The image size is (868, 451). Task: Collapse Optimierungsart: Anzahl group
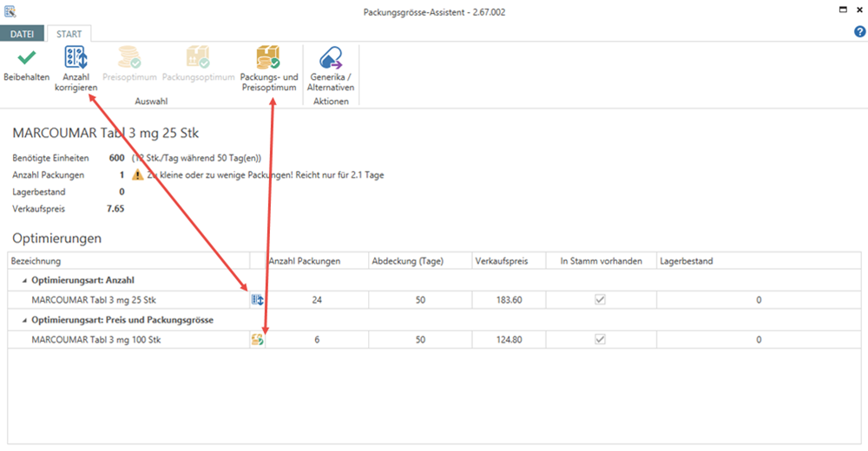pyautogui.click(x=24, y=280)
